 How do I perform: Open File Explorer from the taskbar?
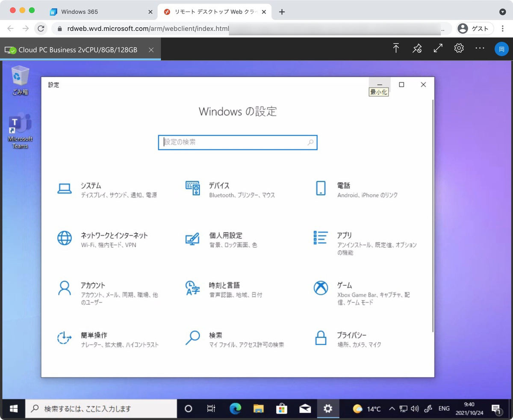click(258, 409)
